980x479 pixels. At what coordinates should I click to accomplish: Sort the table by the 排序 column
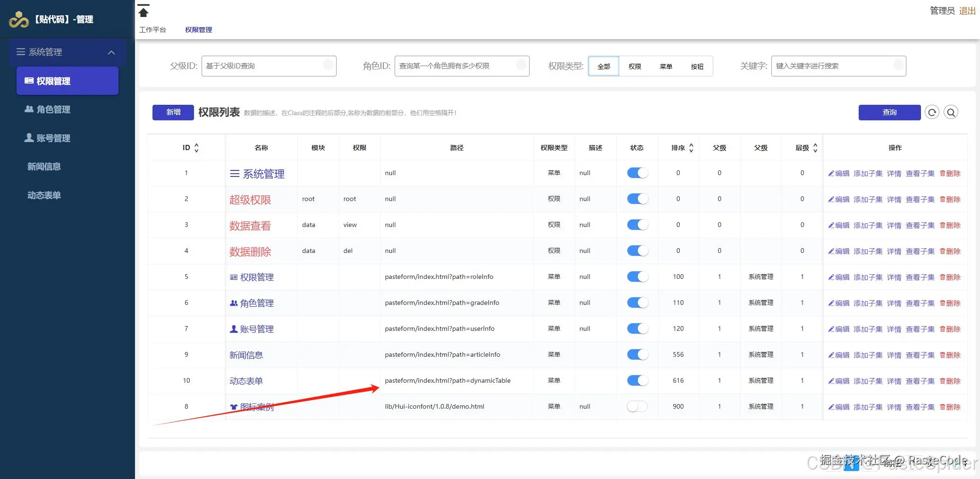pyautogui.click(x=691, y=148)
